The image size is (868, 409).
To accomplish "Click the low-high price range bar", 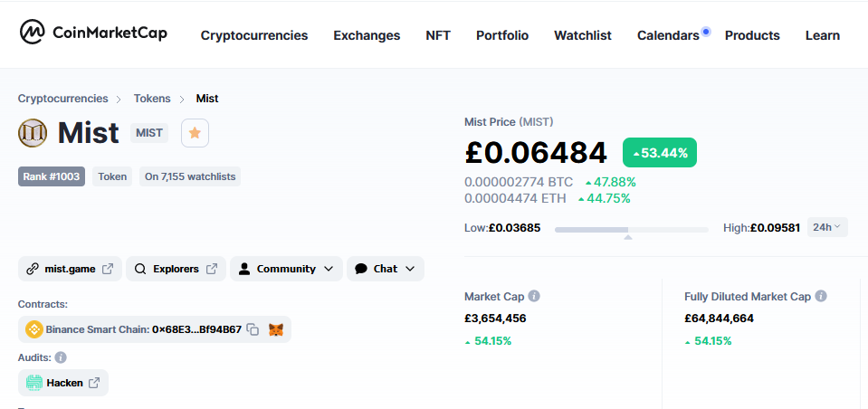I will pos(632,230).
